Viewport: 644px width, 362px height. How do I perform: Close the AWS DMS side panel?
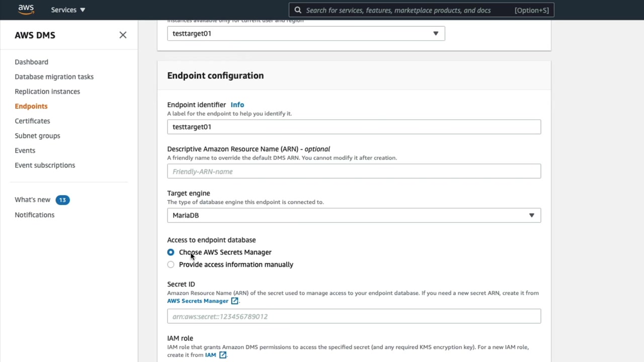tap(123, 35)
